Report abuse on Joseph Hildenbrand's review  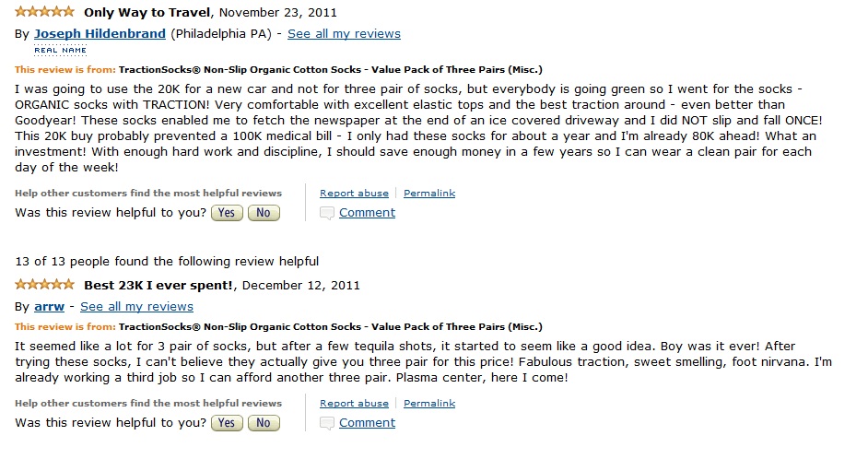[x=354, y=194]
